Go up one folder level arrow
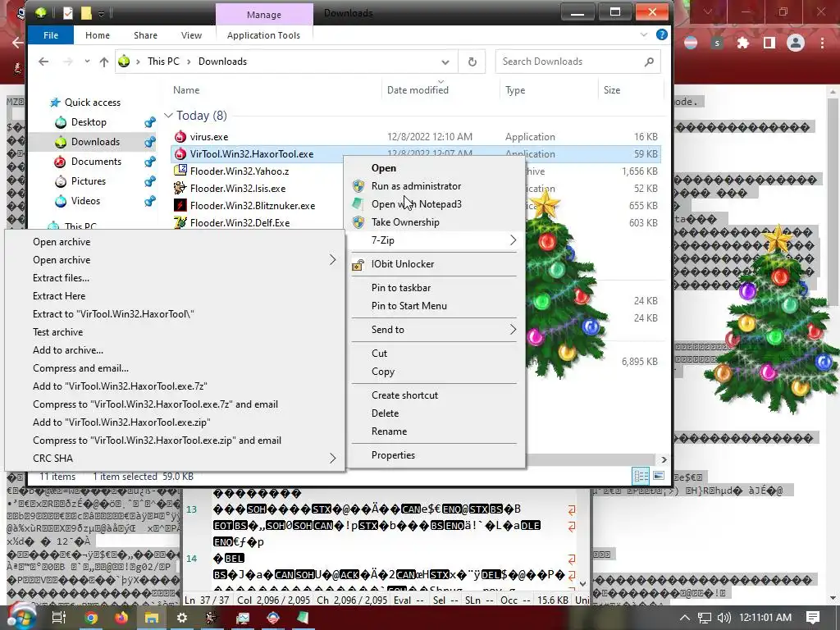Viewport: 840px width, 630px height. [x=104, y=62]
